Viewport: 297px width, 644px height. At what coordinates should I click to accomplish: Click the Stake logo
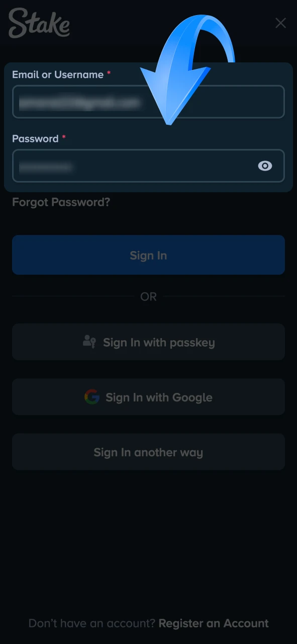click(38, 24)
